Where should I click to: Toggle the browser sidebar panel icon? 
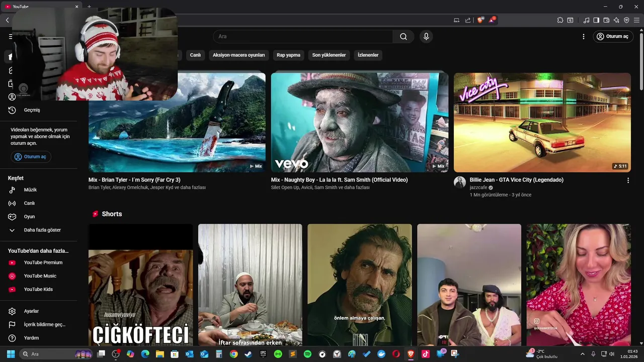(x=596, y=20)
